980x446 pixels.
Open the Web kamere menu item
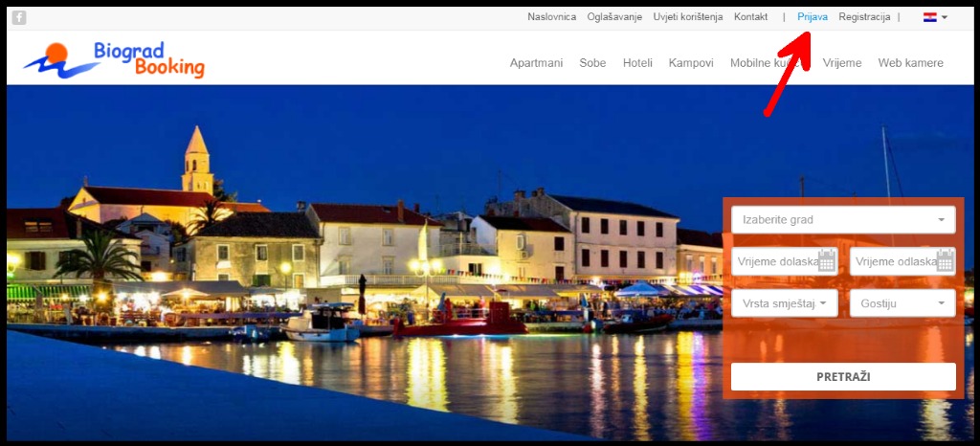910,63
